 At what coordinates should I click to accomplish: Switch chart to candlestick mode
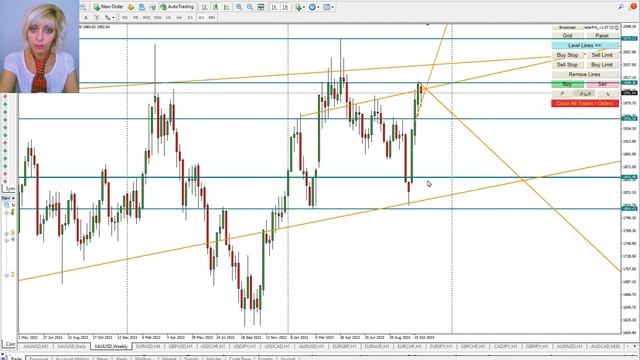216,7
